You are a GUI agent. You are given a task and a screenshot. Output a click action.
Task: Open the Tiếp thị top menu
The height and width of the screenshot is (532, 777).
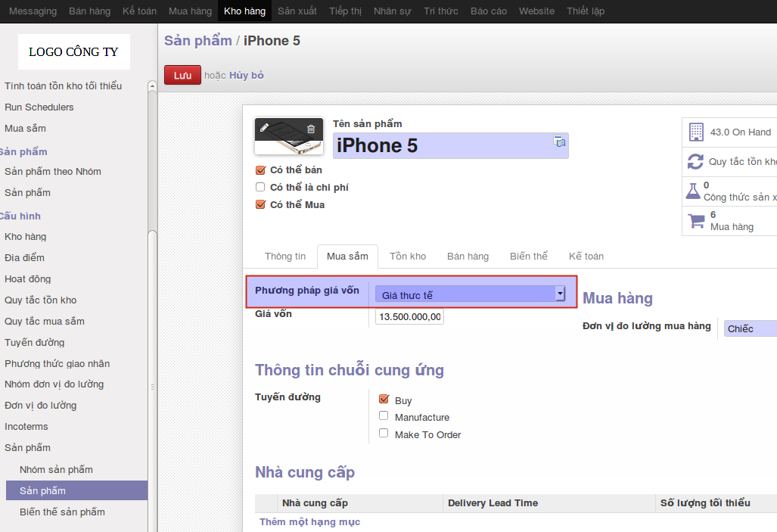[x=346, y=11]
